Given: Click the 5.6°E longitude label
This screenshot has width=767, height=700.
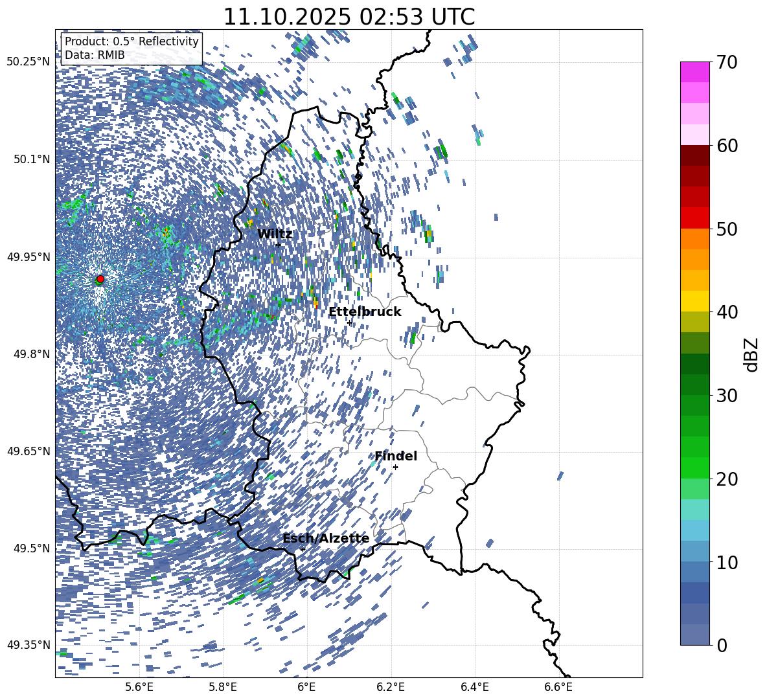Looking at the screenshot, I should (x=139, y=687).
